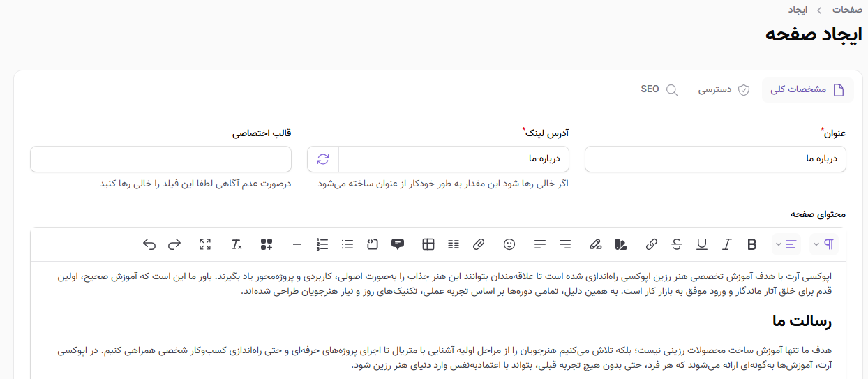This screenshot has width=868, height=379.
Task: Focus the عنوان input containing درباره ما
Action: pos(715,159)
